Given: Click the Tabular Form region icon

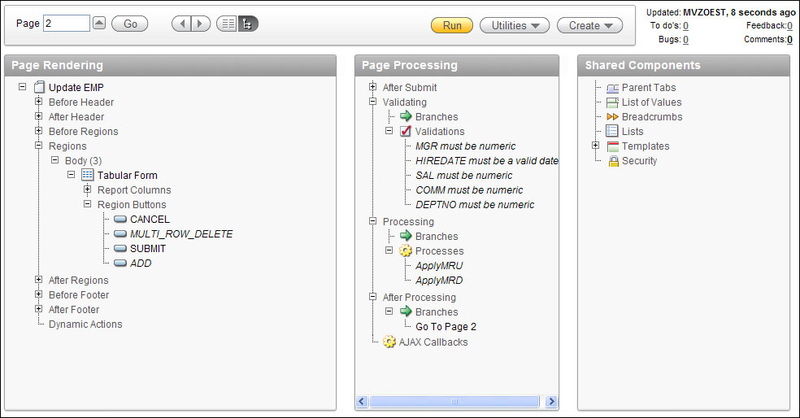Looking at the screenshot, I should tap(87, 175).
